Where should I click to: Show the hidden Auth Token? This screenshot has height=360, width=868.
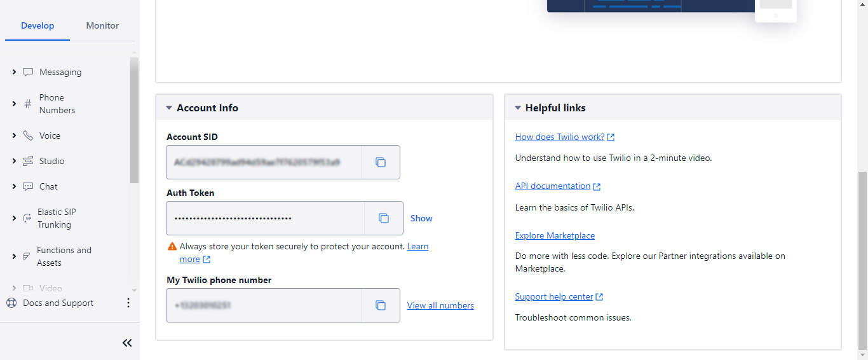tap(421, 218)
